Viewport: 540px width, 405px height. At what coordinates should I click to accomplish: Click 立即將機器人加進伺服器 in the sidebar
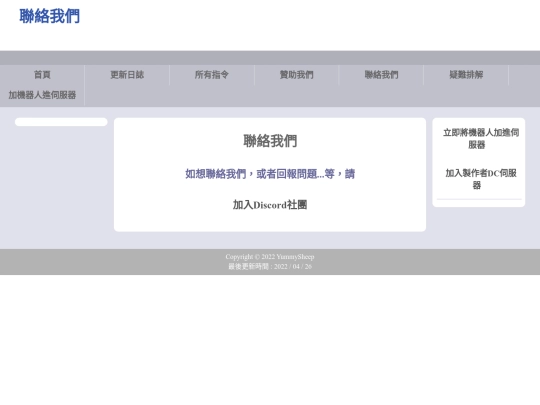pos(481,138)
